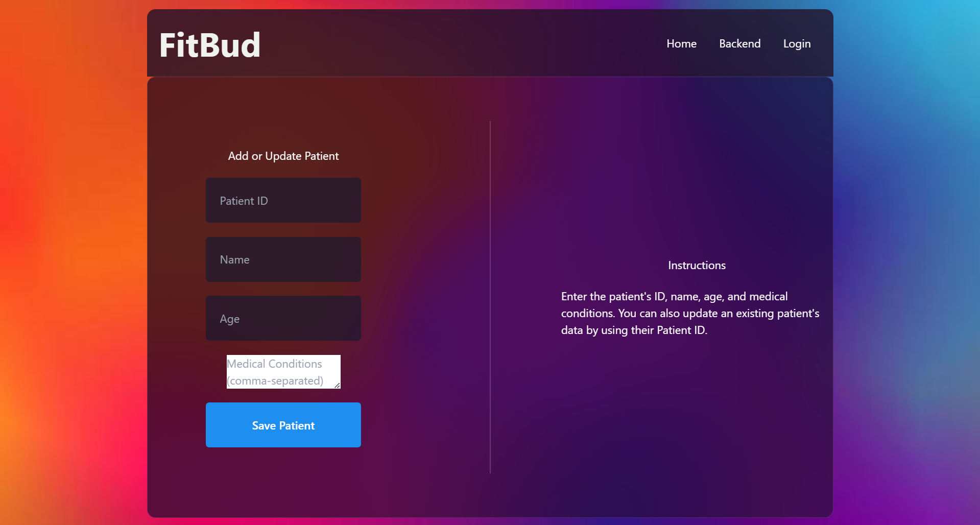Image resolution: width=980 pixels, height=525 pixels.
Task: Click into the Name input
Action: (x=283, y=259)
